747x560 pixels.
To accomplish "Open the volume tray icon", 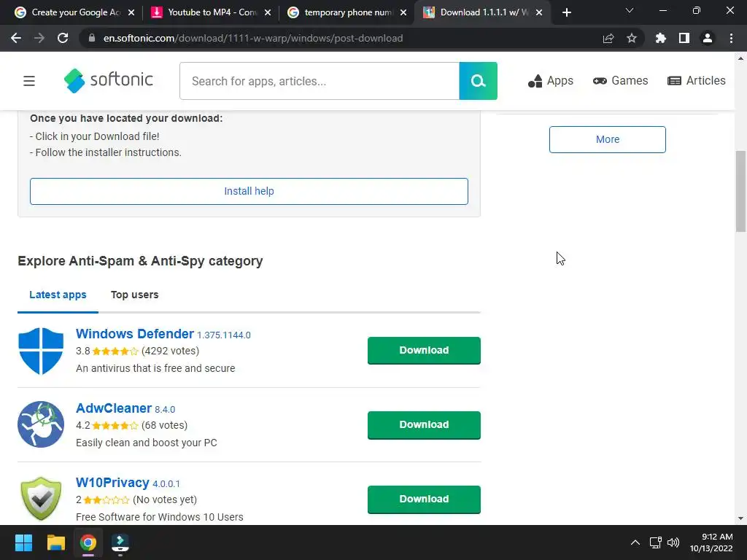I will click(673, 542).
